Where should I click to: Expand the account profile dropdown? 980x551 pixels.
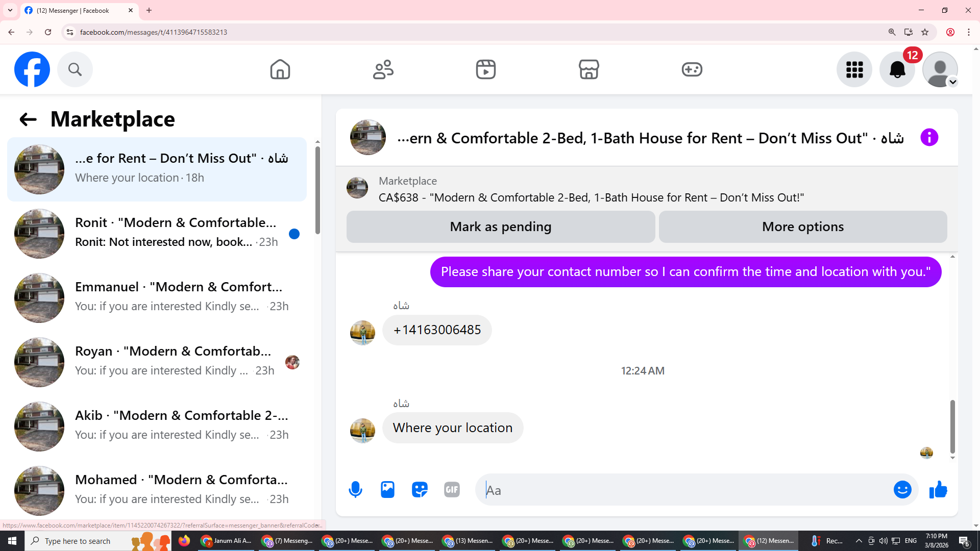[952, 82]
